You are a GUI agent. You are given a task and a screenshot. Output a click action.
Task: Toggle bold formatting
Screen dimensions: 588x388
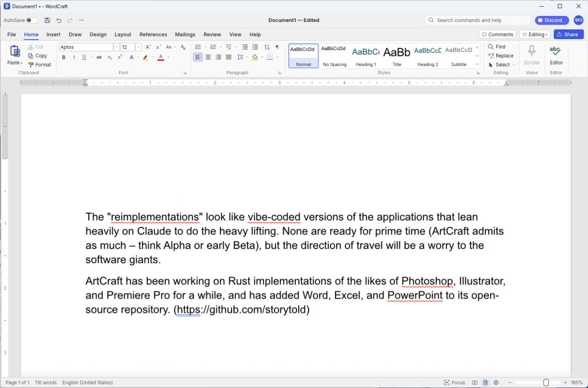[64, 58]
